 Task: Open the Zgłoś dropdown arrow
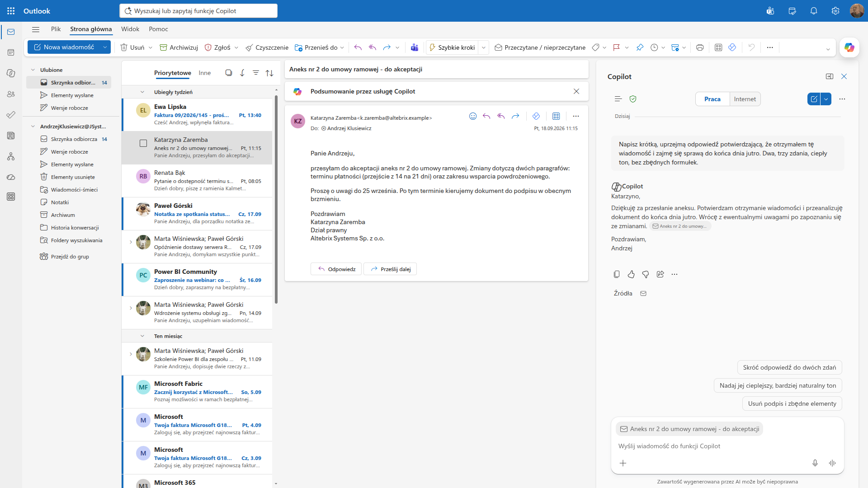(x=236, y=47)
